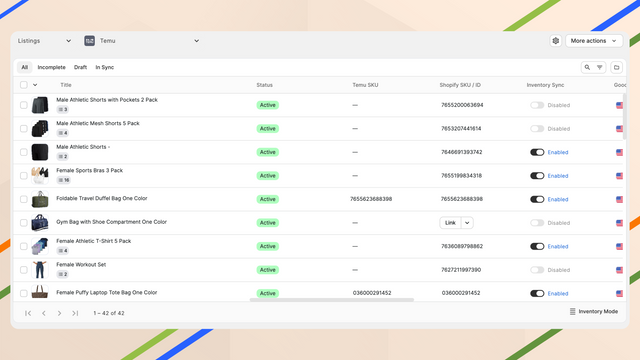Disable inventory sync for Foldable Travel Duffel Bag
Screen dimensions: 640x360
tap(537, 199)
